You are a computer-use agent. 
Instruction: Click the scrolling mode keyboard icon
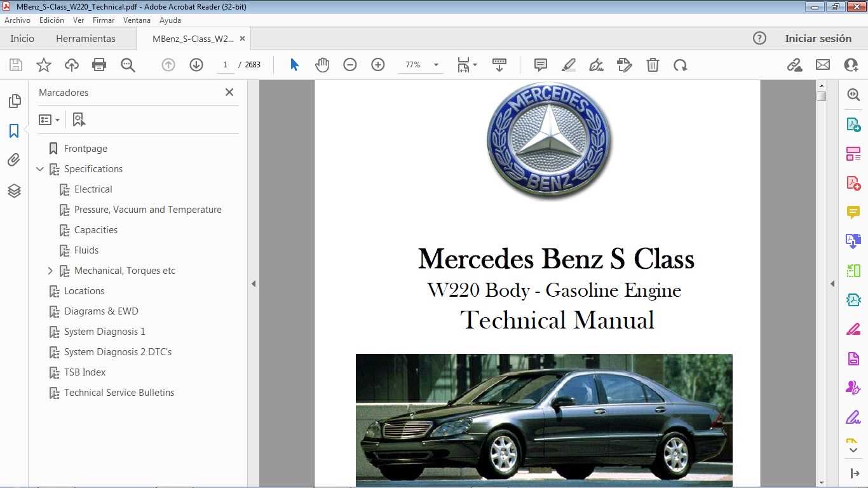(499, 65)
